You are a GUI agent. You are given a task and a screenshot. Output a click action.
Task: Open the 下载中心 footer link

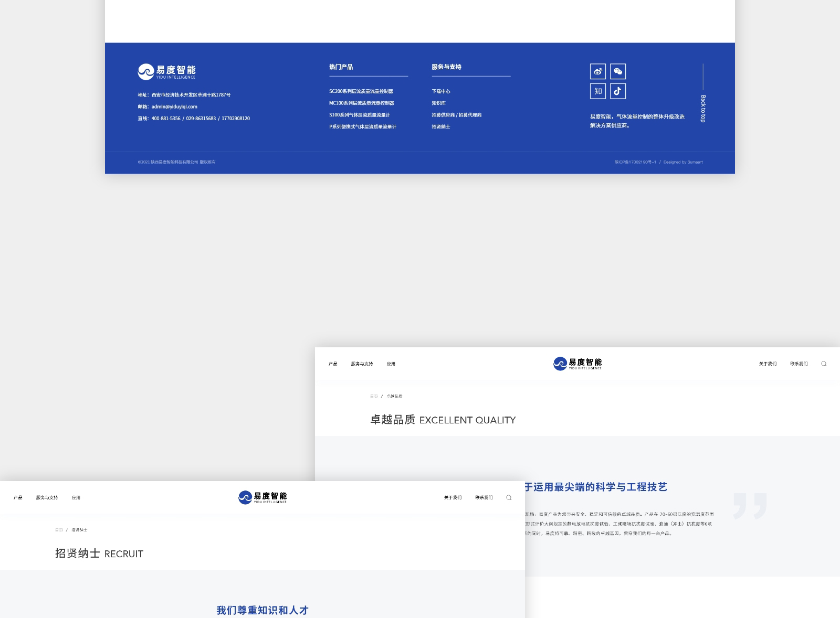(x=440, y=91)
